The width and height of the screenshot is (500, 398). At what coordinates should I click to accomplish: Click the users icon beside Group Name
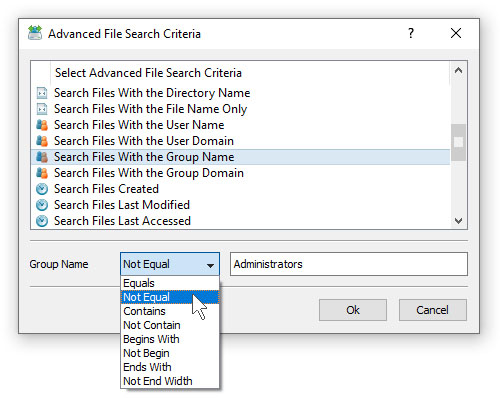pyautogui.click(x=42, y=157)
